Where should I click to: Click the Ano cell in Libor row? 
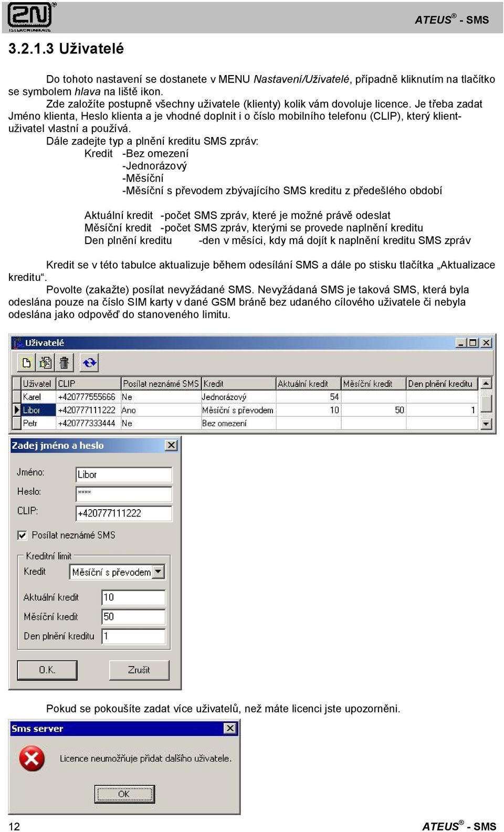coord(161,410)
